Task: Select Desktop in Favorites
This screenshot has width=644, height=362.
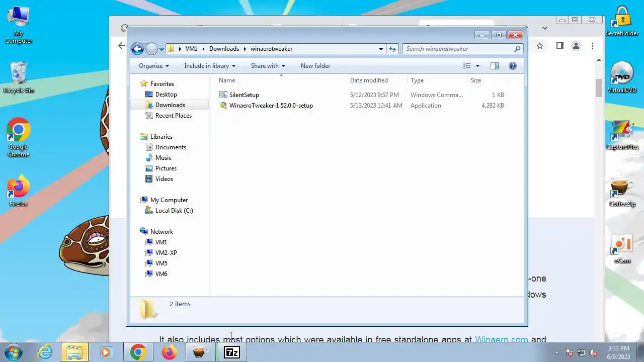Action: 166,95
